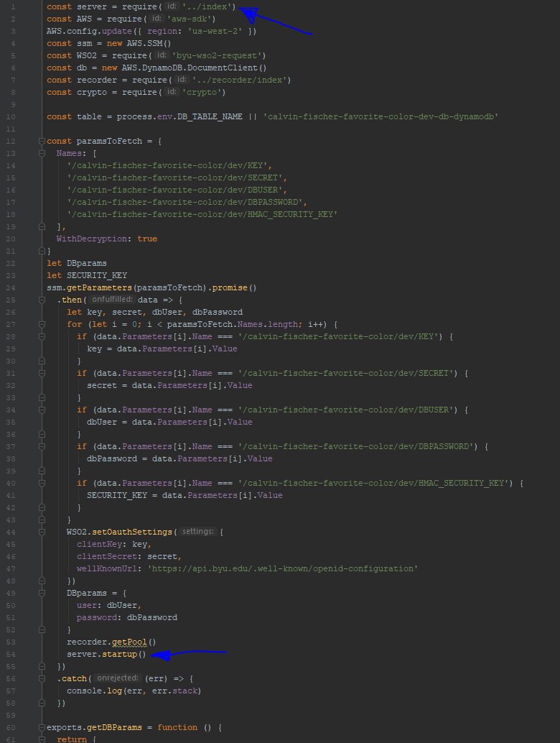Collapse the DBparams object fold on line 49

click(x=42, y=594)
